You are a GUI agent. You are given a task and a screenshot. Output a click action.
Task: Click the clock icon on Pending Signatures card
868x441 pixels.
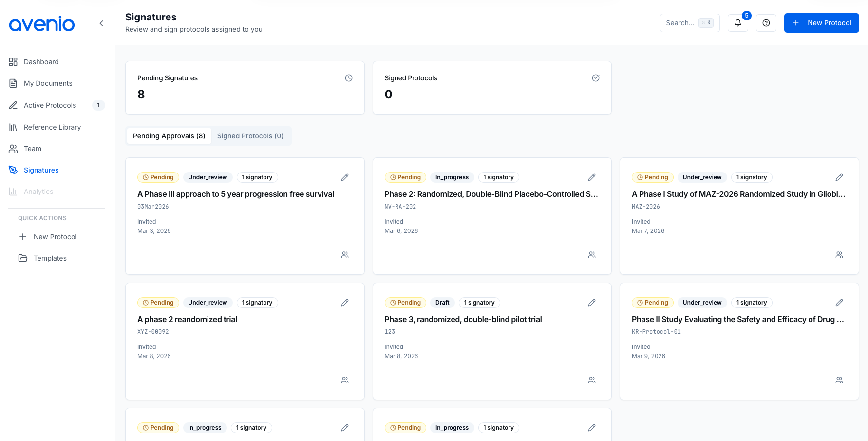point(349,78)
